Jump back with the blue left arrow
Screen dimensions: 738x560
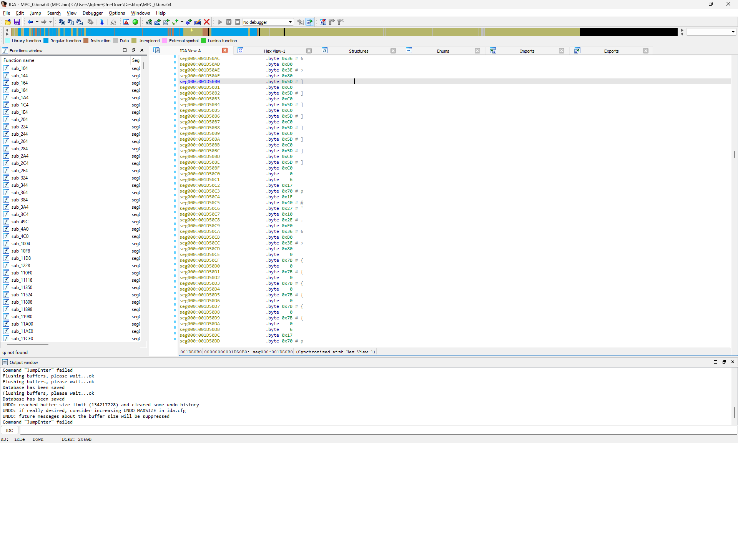point(30,22)
